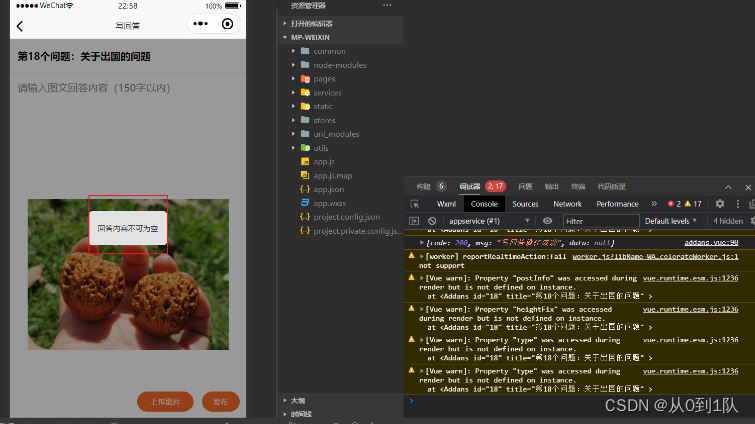
Task: Expand the worker reportRealtimeAction warning
Action: (x=422, y=257)
